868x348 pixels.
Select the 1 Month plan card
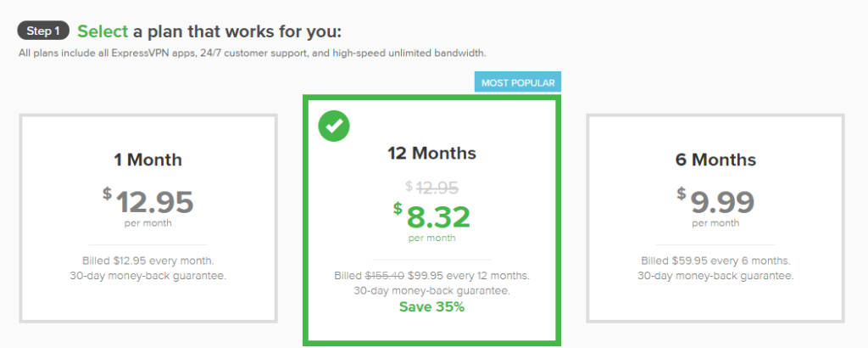click(148, 218)
